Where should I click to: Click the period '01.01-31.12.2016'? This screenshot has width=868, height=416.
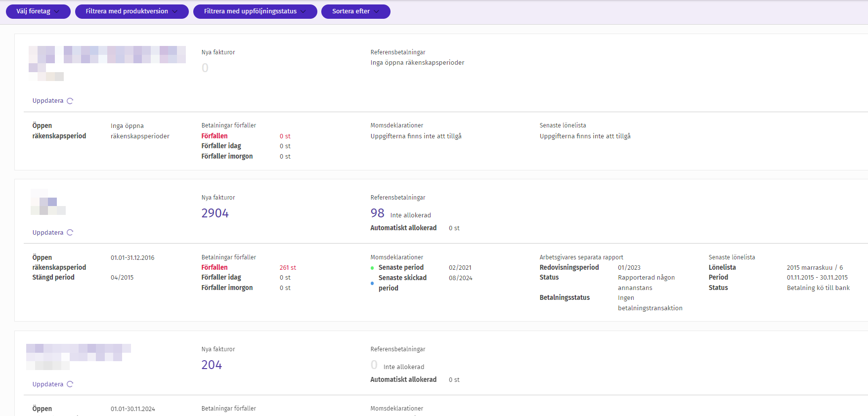(132, 258)
